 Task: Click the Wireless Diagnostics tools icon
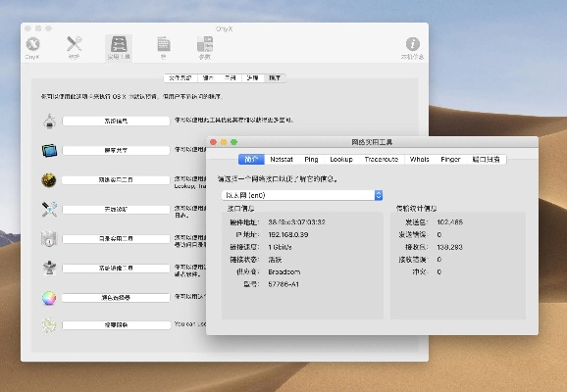pyautogui.click(x=49, y=209)
